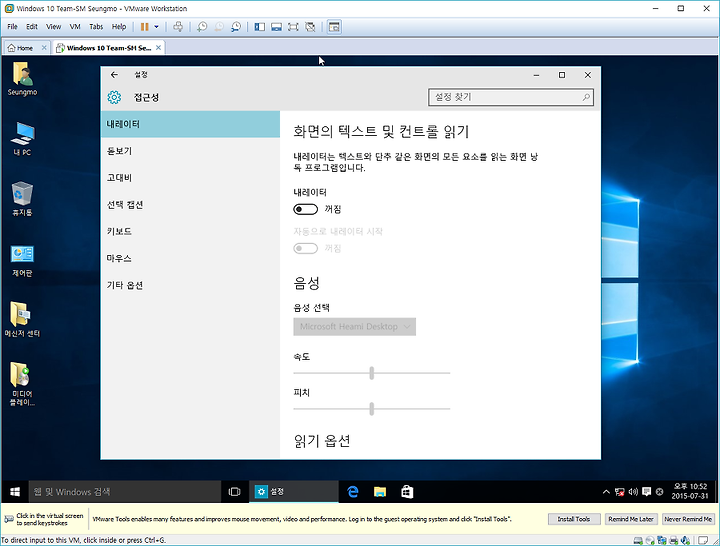Show or hide the VMware library sidebar

(x=260, y=27)
